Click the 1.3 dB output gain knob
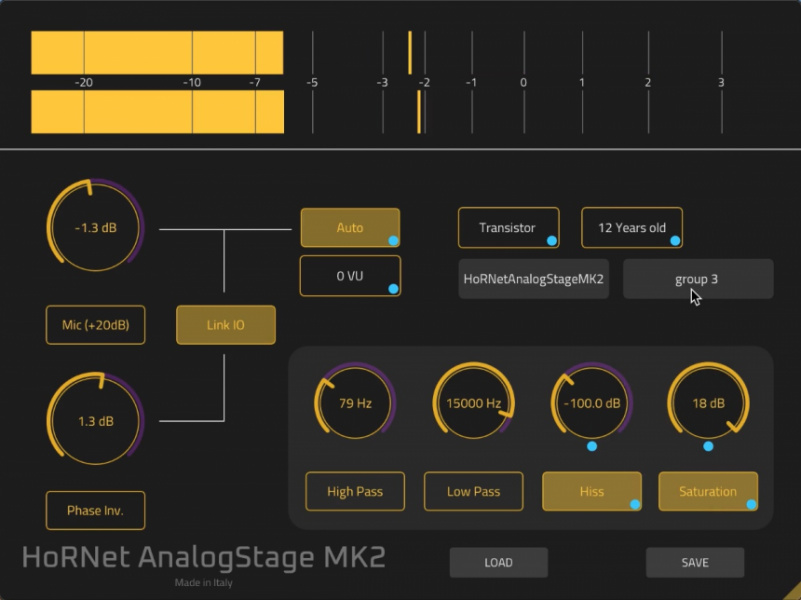The height and width of the screenshot is (600, 801). (95, 420)
